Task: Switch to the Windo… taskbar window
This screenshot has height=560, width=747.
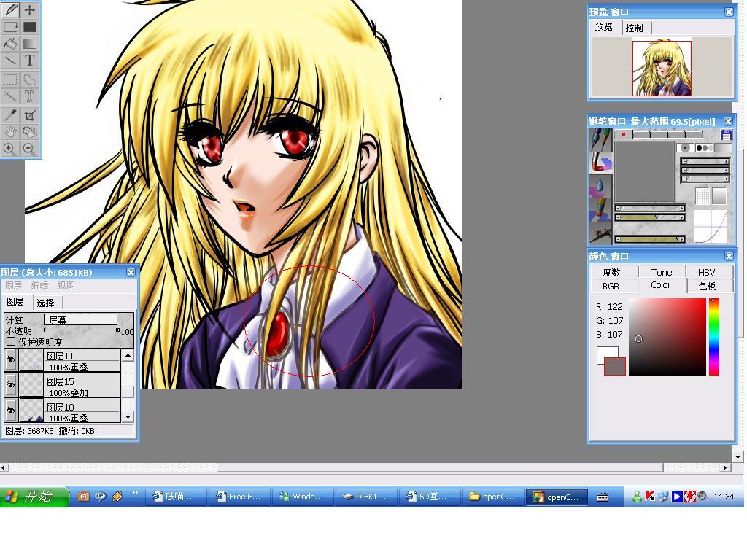Action: click(303, 497)
